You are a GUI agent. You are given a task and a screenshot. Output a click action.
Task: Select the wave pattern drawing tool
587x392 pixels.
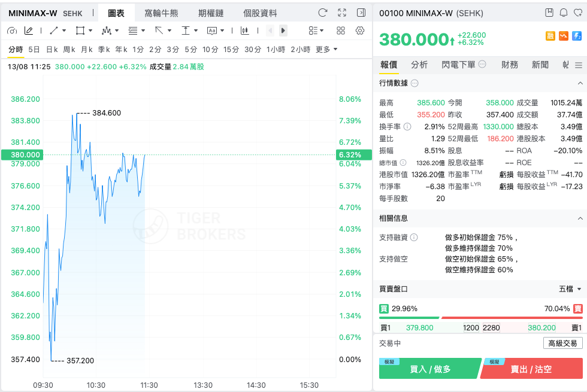coord(107,31)
